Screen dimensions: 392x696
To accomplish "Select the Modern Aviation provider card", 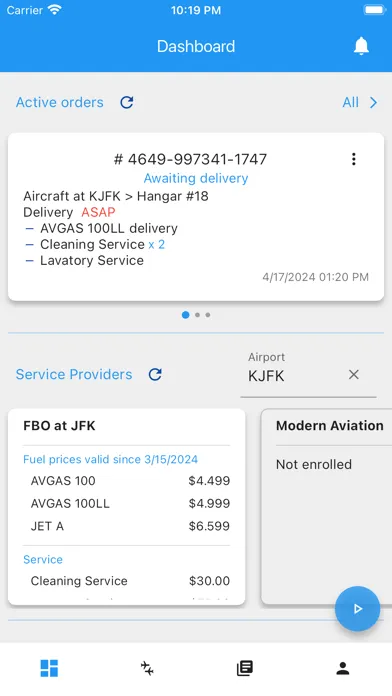I will click(327, 506).
